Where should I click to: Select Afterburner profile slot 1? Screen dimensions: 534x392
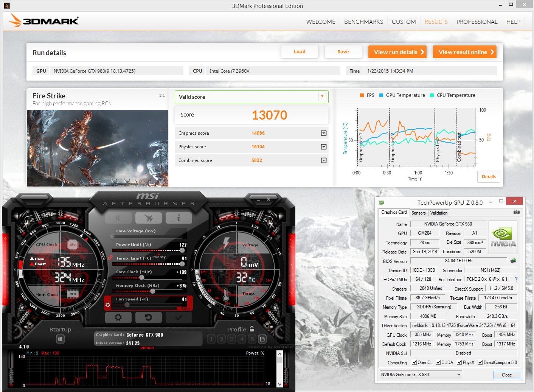tap(211, 339)
